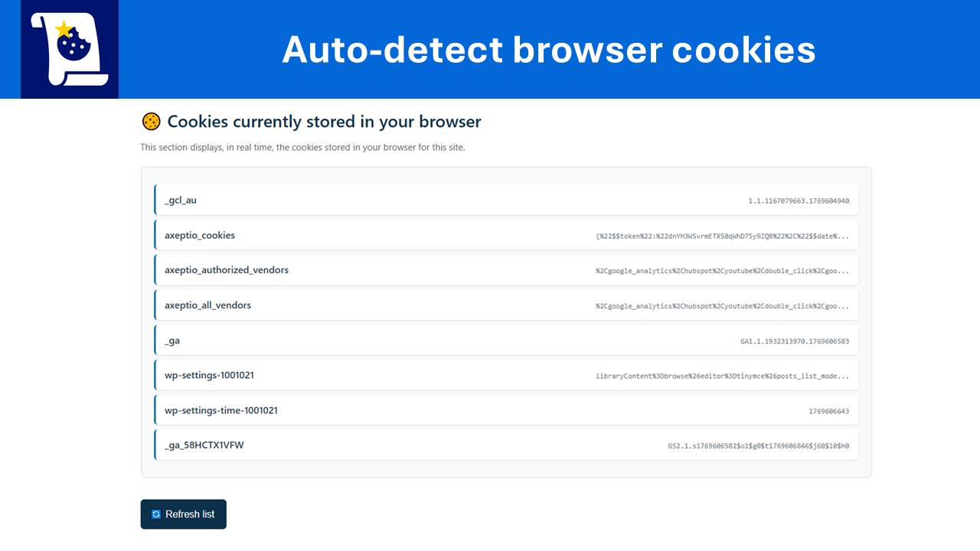Click the "Auto-detect browser cookies" banner title
Viewport: 980px width, 551px height.
pos(548,50)
